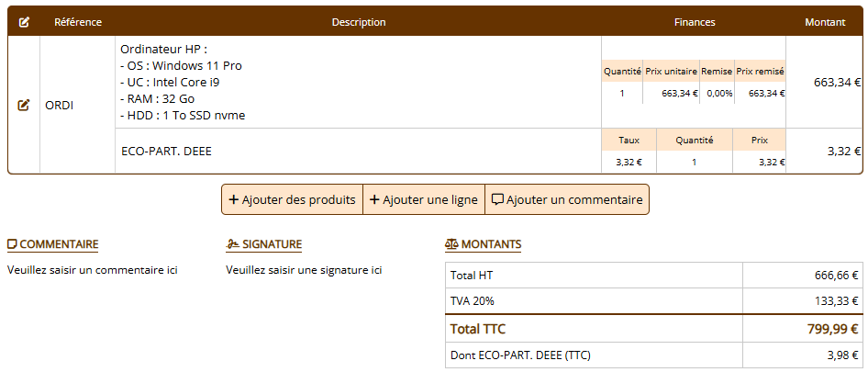
Task: Click the ORDI reference cell
Action: (60, 105)
